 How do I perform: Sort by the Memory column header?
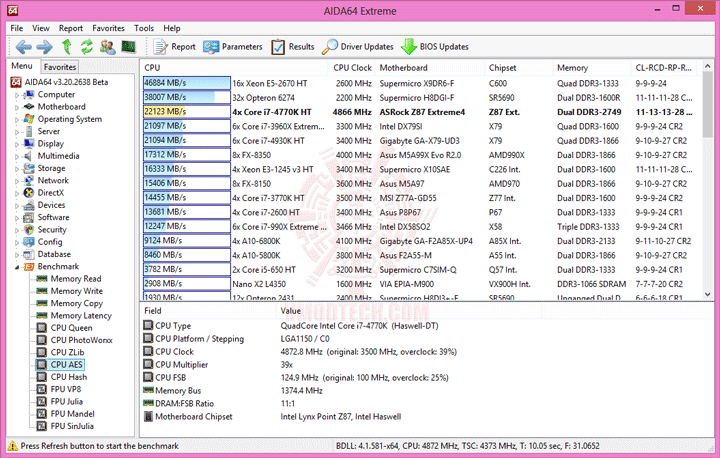click(592, 68)
